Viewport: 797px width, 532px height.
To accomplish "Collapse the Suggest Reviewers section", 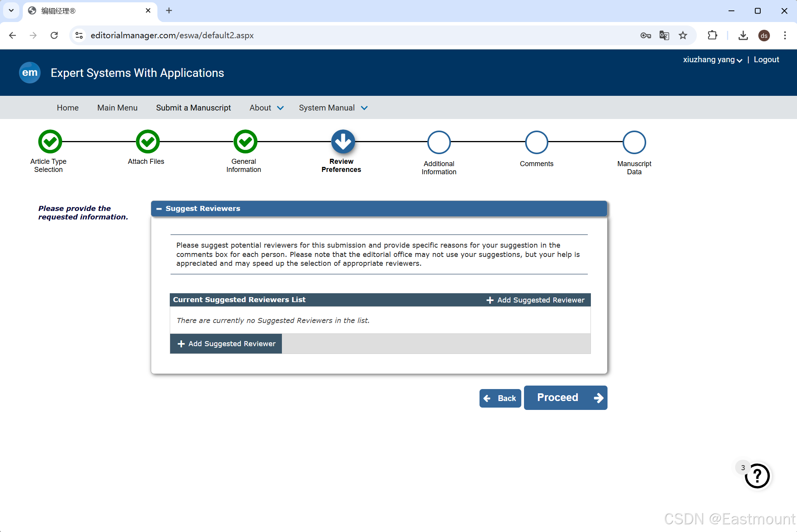I will [159, 209].
